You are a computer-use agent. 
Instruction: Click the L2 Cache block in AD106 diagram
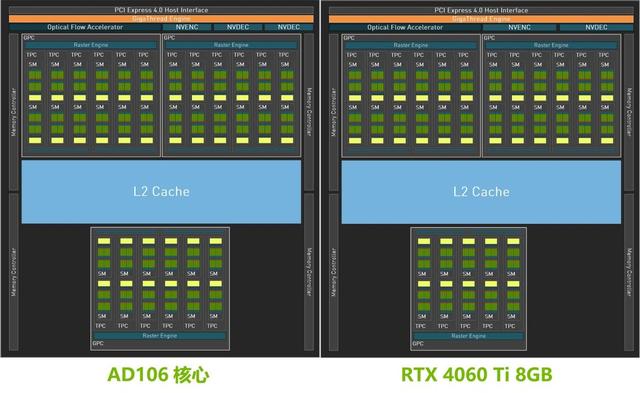click(161, 191)
